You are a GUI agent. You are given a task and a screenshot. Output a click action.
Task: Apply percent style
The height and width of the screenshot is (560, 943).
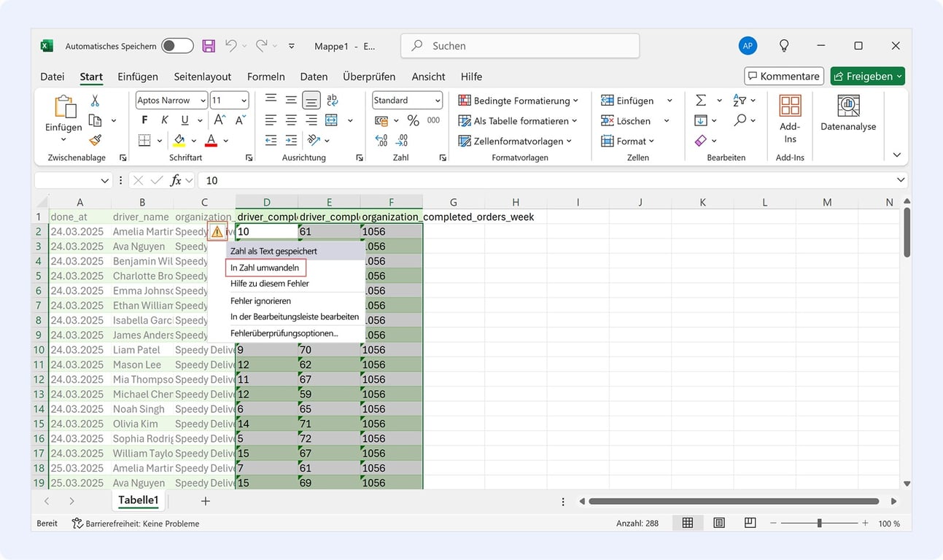coord(413,120)
